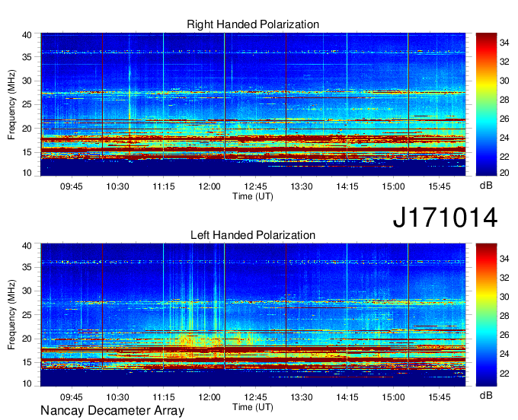Click 40 MHz tick on Right Handed frequency axis
Screen dimensions: 518x420
[27, 35]
